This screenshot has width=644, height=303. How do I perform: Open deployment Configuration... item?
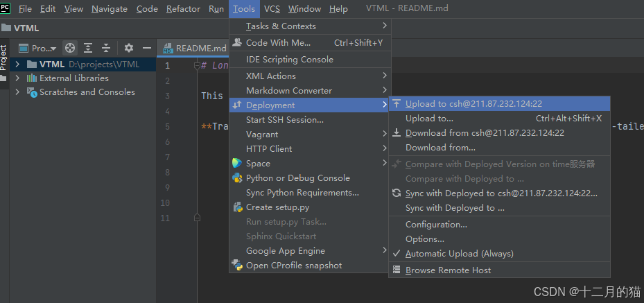pyautogui.click(x=499, y=225)
